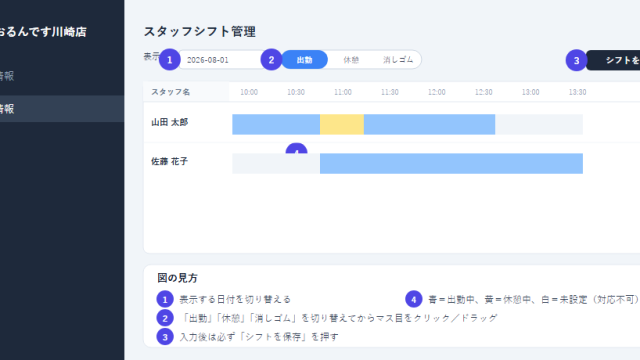Click 山田 太郎's empty cell at 13:30
The width and height of the screenshot is (640, 360).
pyautogui.click(x=561, y=124)
